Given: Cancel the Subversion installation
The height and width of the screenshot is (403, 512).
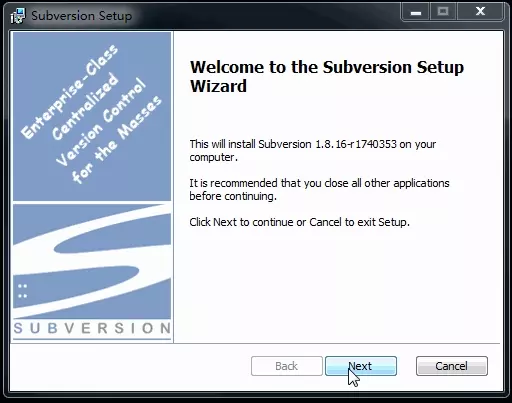Looking at the screenshot, I should coord(452,366).
